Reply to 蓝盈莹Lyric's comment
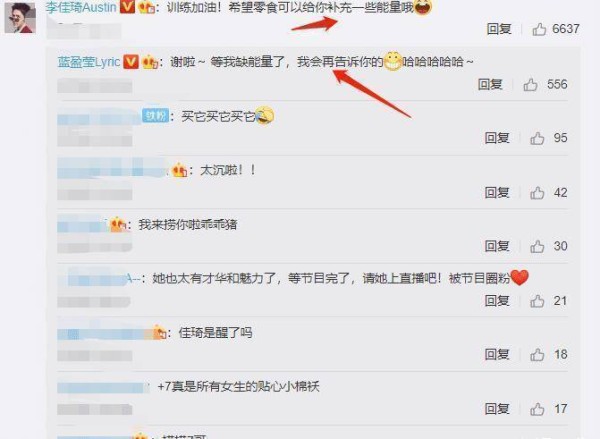600x439 pixels. pyautogui.click(x=490, y=85)
